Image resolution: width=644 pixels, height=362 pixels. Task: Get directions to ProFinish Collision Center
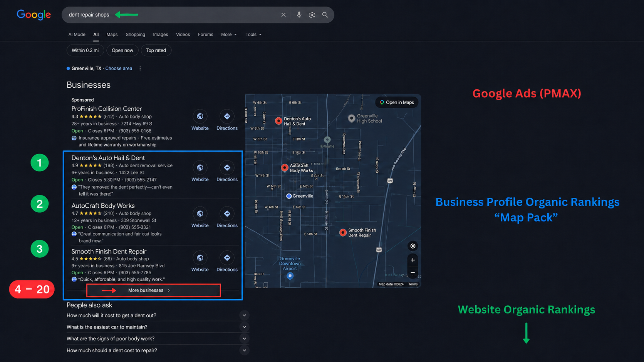click(x=227, y=116)
